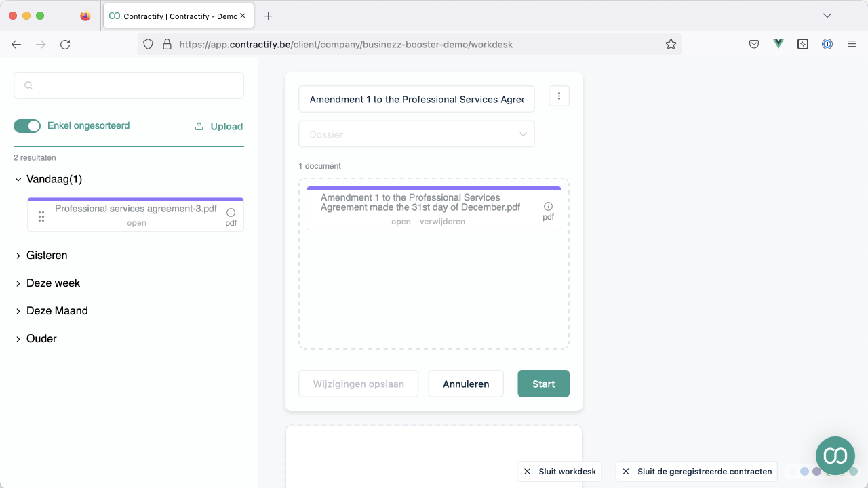Collapse the Vandaag(1) group

tap(18, 180)
